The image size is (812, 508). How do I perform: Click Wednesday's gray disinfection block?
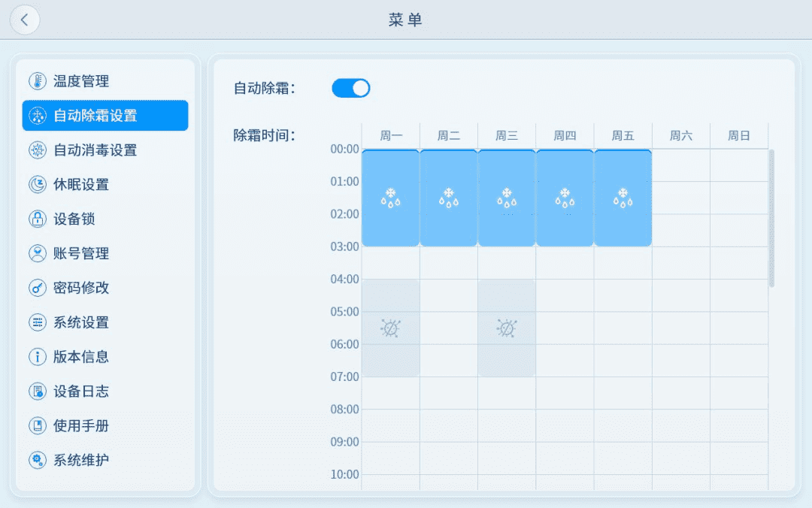click(x=507, y=328)
